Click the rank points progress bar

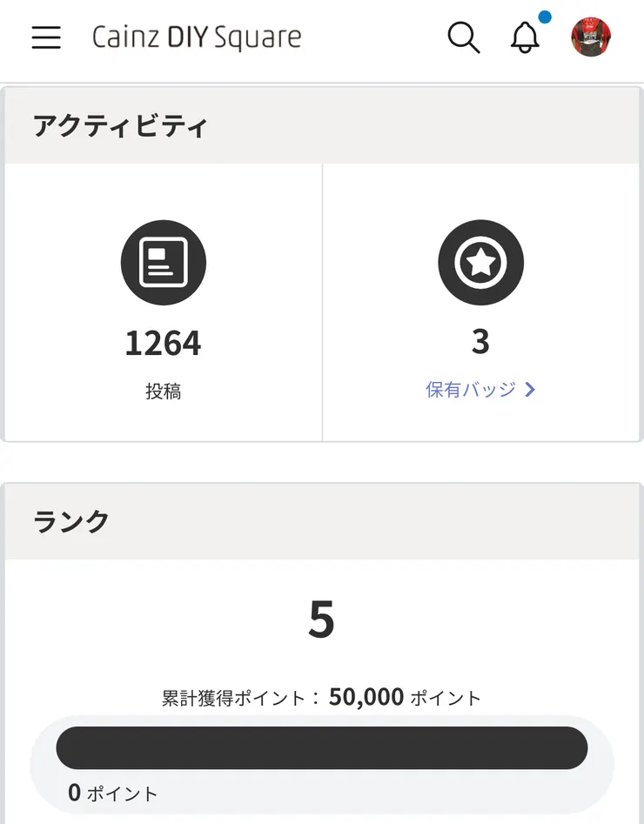click(x=321, y=748)
